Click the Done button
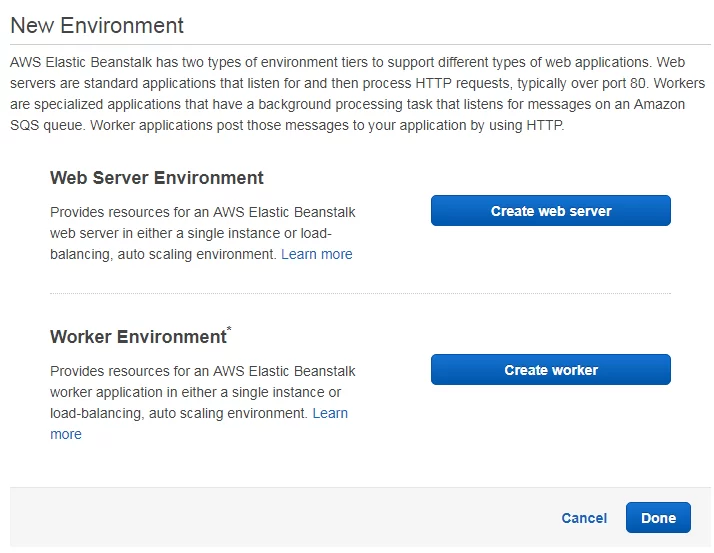Viewport: 714px width, 553px height. point(658,517)
